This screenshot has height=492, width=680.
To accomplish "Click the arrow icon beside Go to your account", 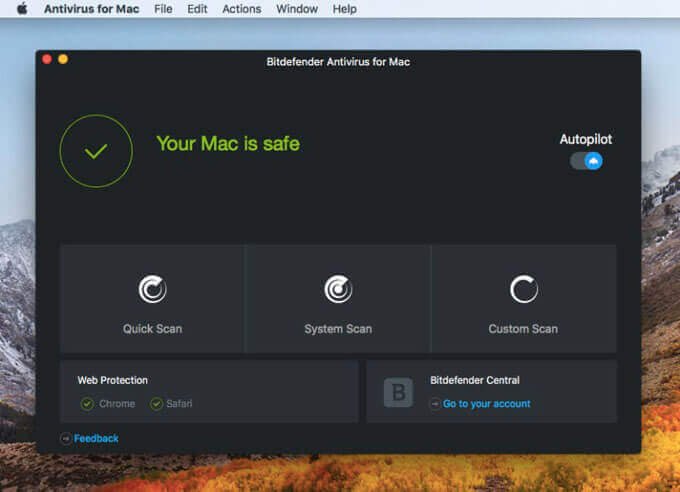I will [435, 404].
